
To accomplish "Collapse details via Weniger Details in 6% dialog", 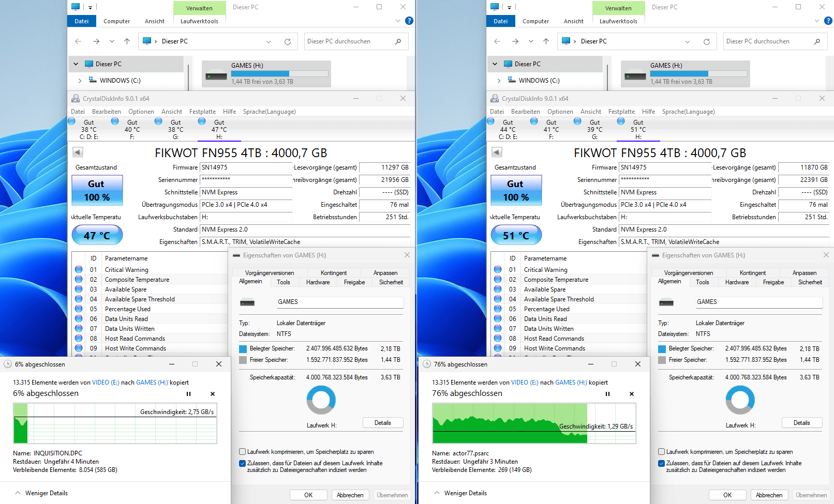I will click(41, 493).
